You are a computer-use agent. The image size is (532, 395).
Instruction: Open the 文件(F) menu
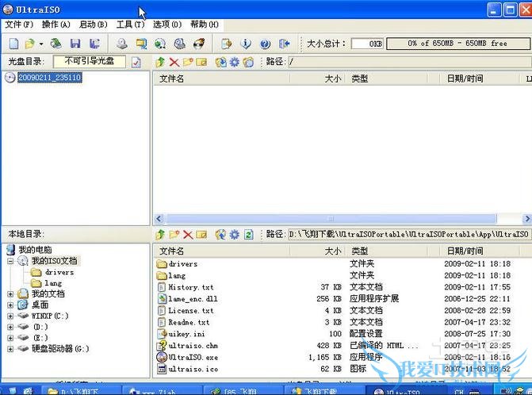[19, 25]
